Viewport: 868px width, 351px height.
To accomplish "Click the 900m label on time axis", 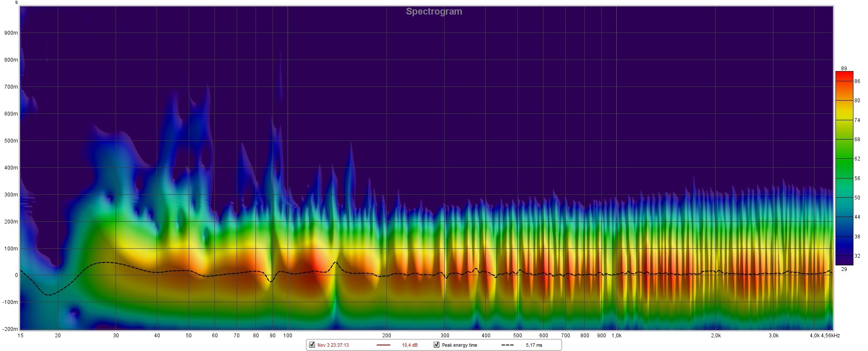I will pos(11,33).
